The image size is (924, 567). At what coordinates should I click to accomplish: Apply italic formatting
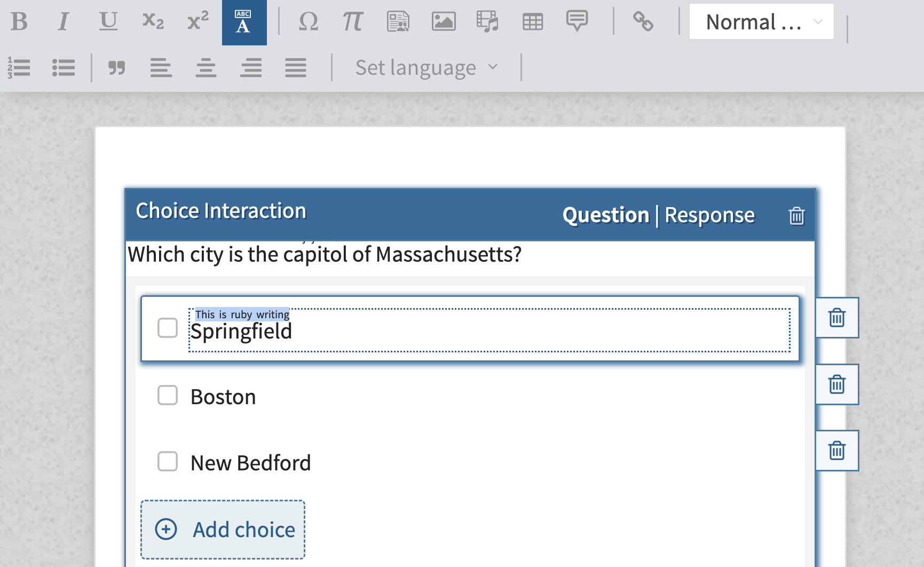[64, 22]
